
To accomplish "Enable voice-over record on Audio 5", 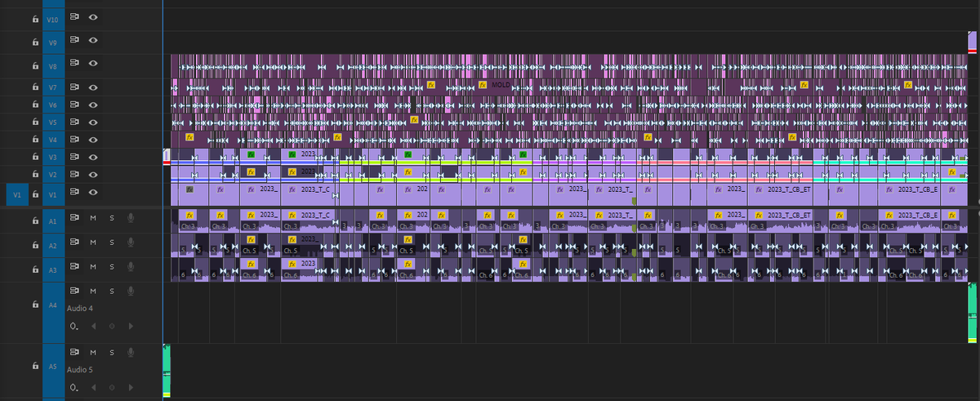I will [131, 353].
